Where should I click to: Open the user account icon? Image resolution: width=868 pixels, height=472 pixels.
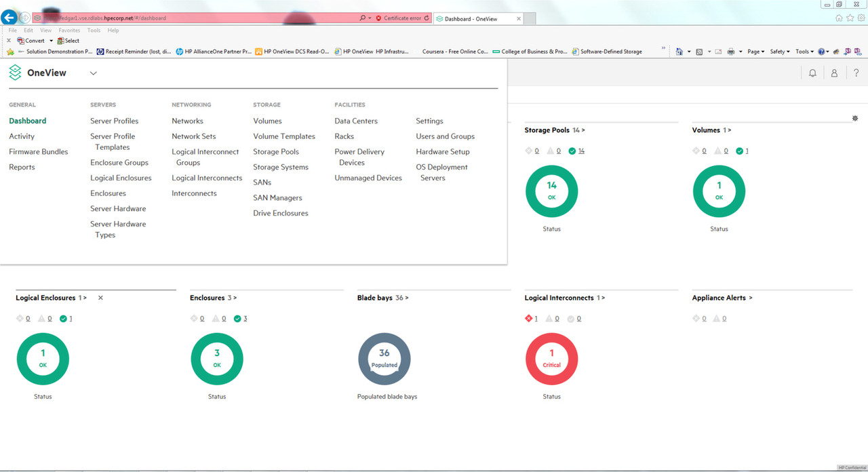coord(834,73)
